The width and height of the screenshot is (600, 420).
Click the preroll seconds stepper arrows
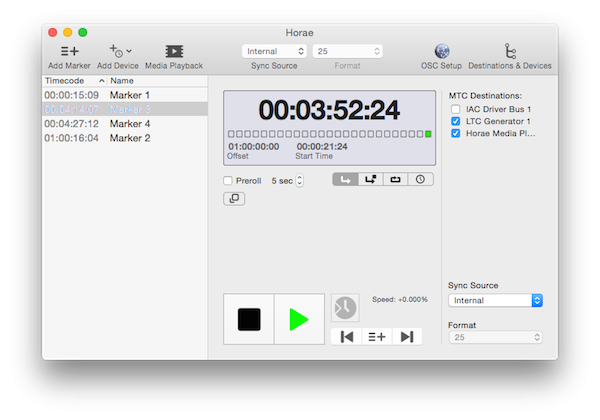click(x=301, y=181)
